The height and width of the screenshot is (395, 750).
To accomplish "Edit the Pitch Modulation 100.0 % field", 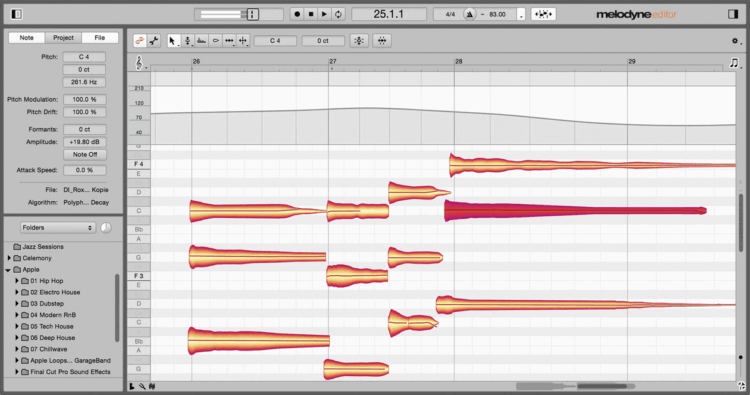I will [x=84, y=99].
